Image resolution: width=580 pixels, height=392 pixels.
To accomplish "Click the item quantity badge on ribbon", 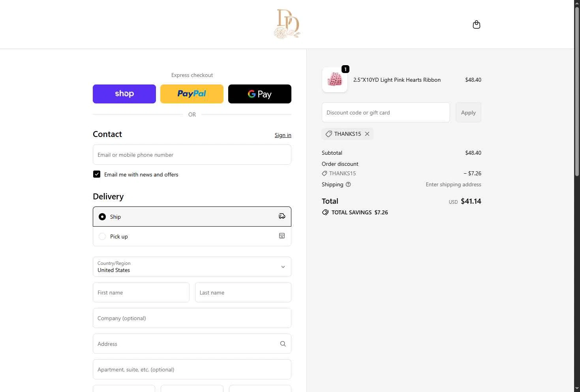I will tap(345, 69).
